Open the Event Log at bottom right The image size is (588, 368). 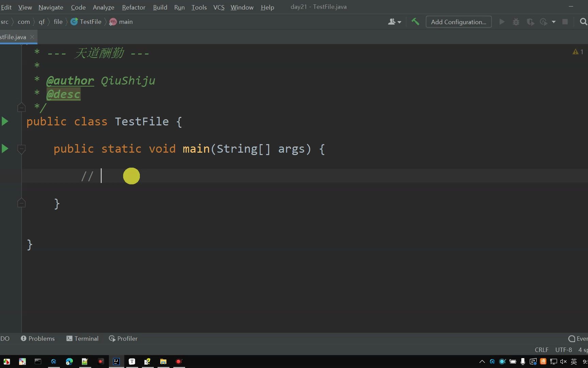[578, 338]
